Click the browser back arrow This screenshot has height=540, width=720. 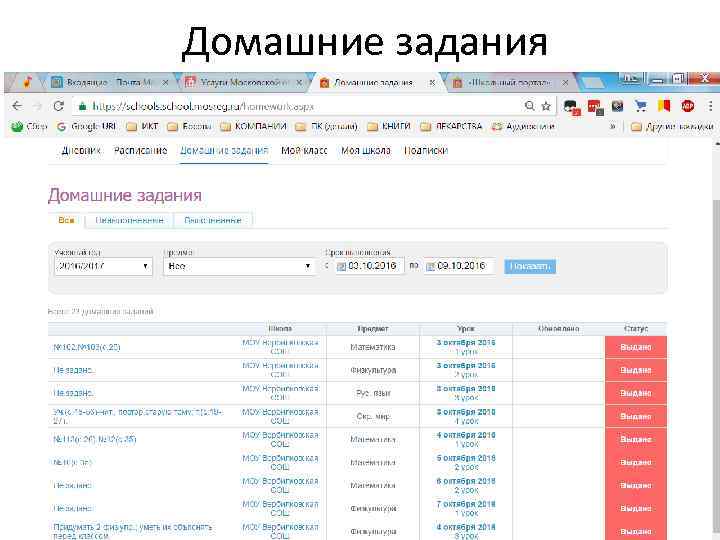pyautogui.click(x=17, y=106)
